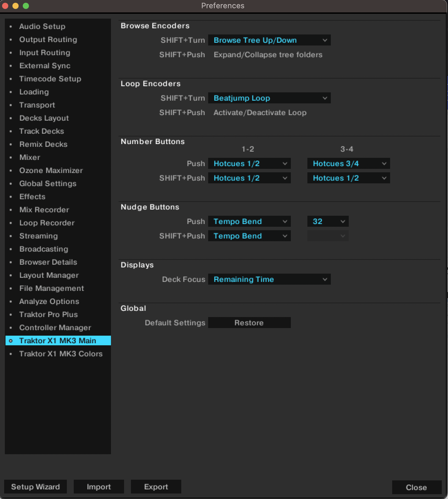This screenshot has height=499, width=448.
Task: Launch the Setup Wizard
Action: 35,487
